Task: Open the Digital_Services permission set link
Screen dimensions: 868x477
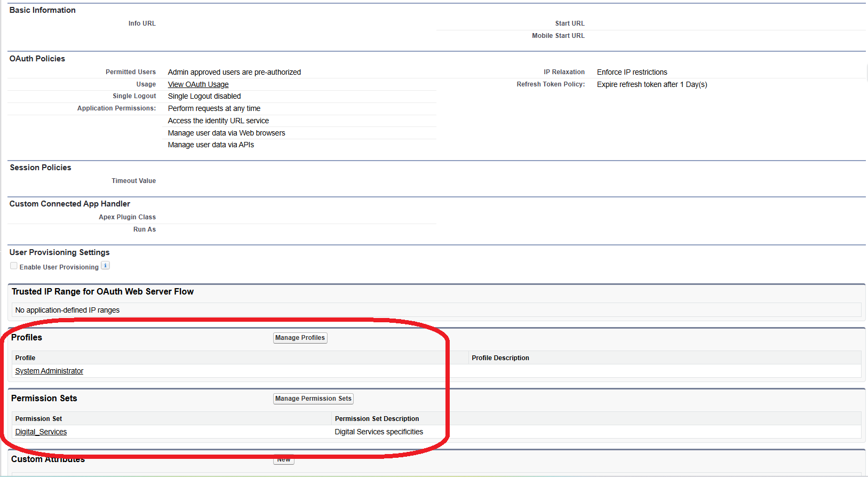Action: click(41, 432)
